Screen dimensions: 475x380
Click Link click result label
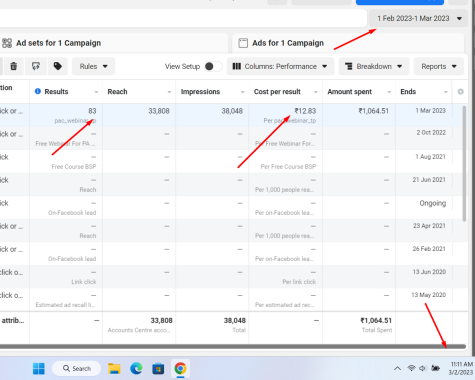(84, 282)
